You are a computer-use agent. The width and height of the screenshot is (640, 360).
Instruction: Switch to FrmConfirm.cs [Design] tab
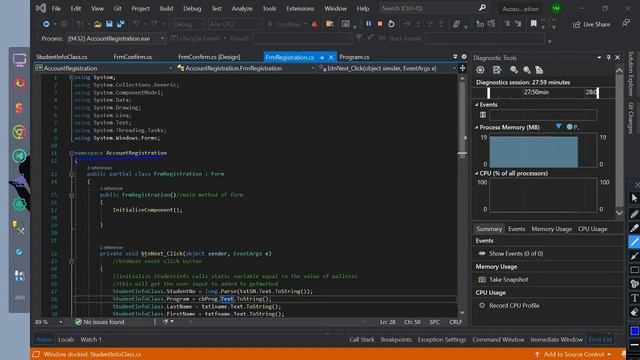pos(209,57)
